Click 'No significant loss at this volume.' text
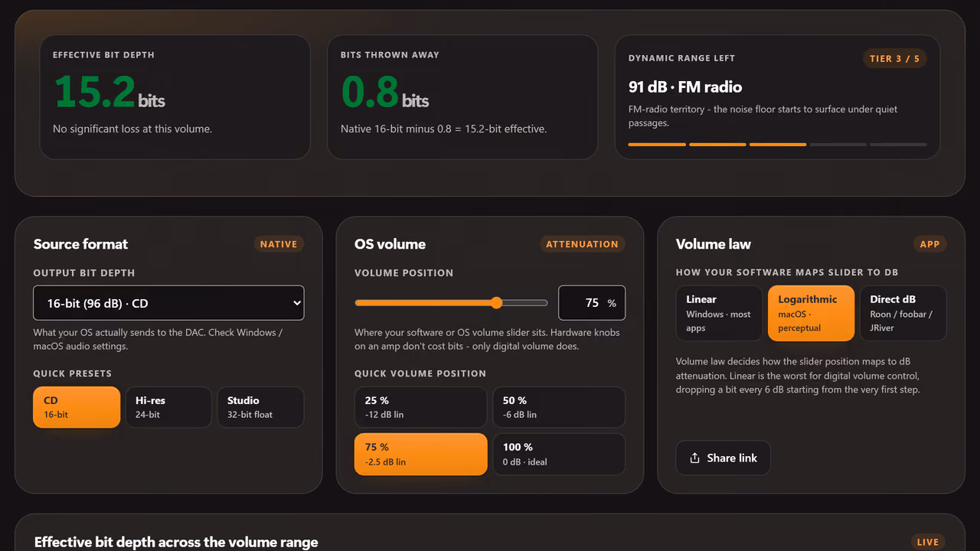The image size is (980, 551). tap(132, 129)
